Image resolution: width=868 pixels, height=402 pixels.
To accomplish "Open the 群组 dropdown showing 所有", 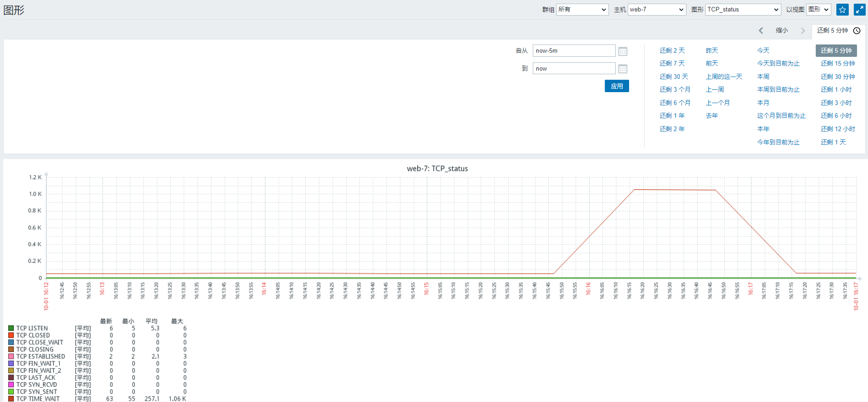I will tap(582, 10).
